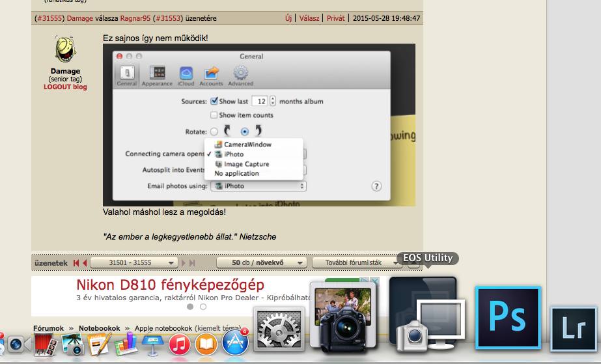Open the Nikon D810 fényképezőgép ad
The width and height of the screenshot is (601, 364).
point(170,285)
